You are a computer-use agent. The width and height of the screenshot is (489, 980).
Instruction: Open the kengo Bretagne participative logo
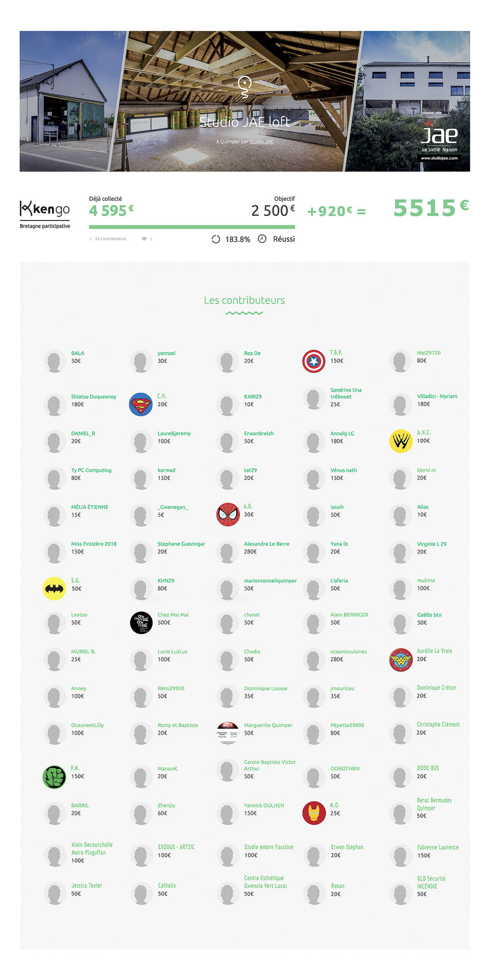pos(45,214)
